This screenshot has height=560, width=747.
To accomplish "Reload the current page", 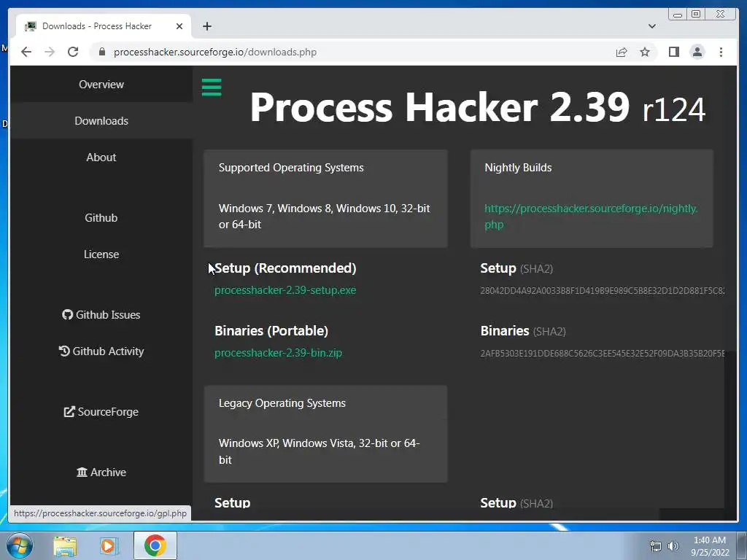I will click(73, 52).
